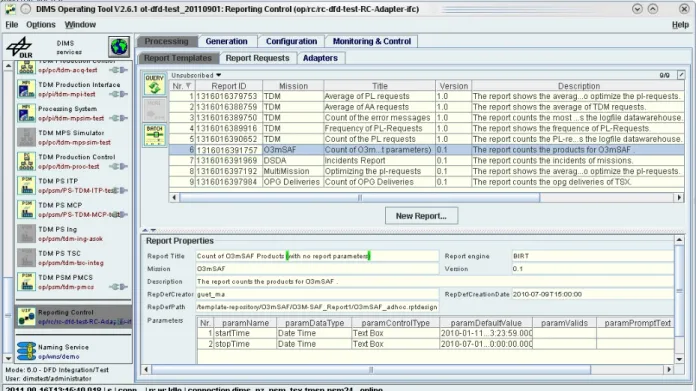Screen dimensions: 696x391
Task: Select the TDM PS ITP service icon
Action: click(26, 185)
